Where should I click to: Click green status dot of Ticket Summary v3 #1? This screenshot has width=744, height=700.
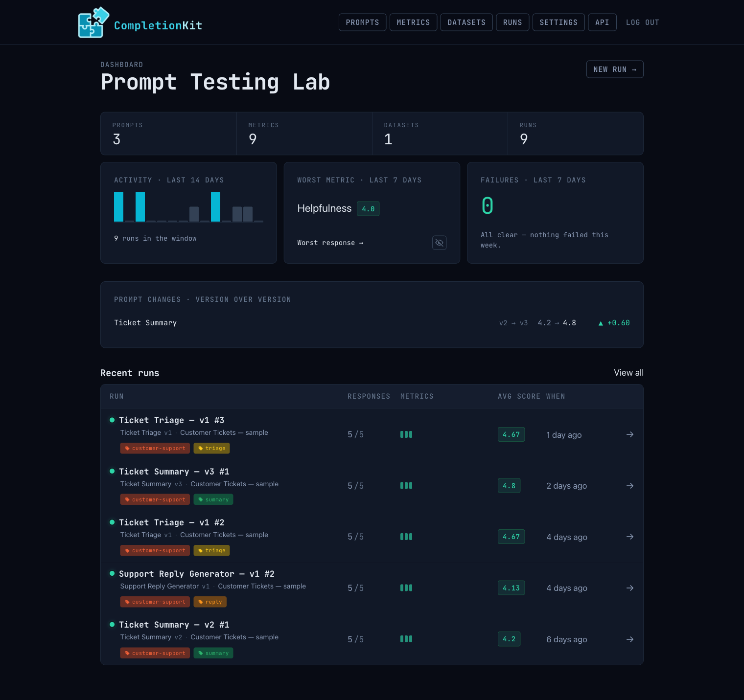[112, 471]
